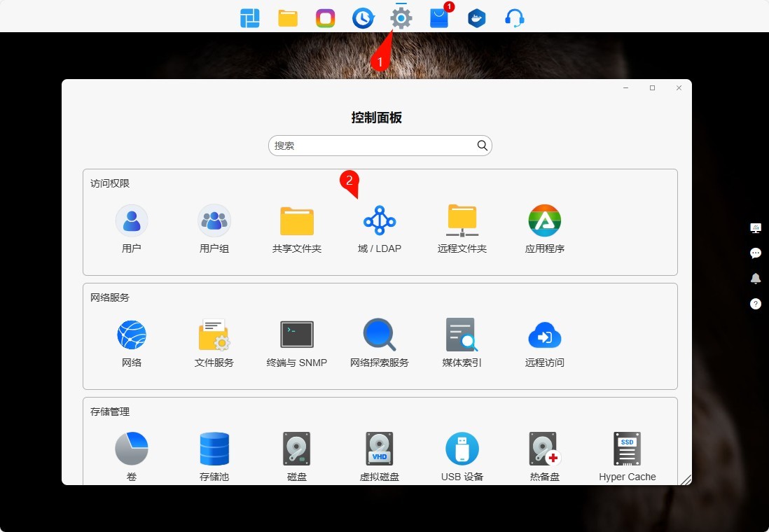The height and width of the screenshot is (532, 769).
Task: Open 文件服务 settings icon
Action: click(x=214, y=335)
